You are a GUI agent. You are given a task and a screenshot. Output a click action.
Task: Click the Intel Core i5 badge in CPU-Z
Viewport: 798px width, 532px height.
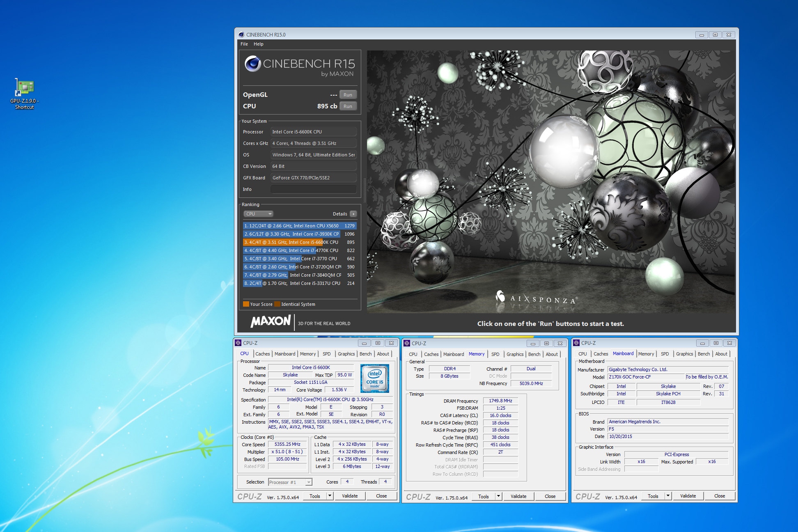click(x=375, y=378)
